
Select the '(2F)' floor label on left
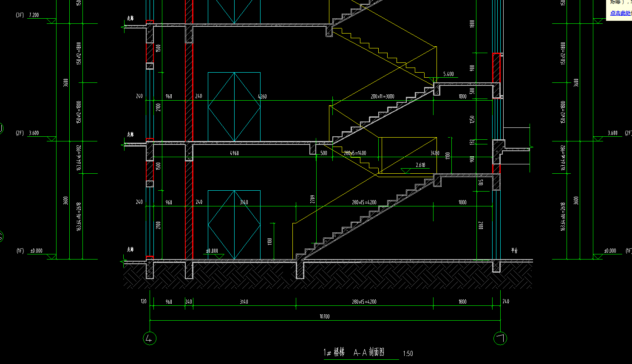(x=20, y=133)
